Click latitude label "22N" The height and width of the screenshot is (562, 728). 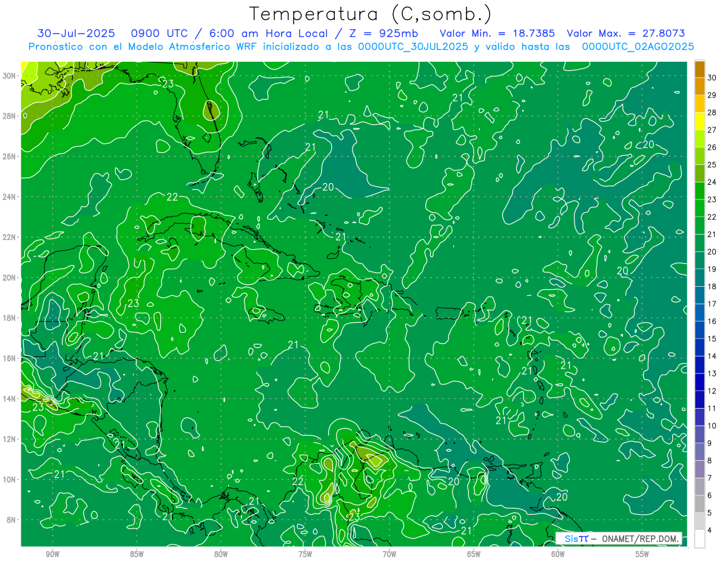click(x=10, y=237)
